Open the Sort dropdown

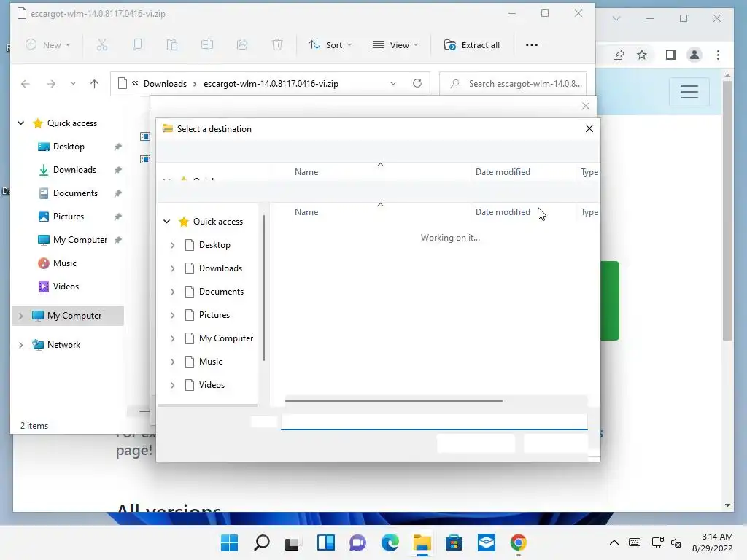pyautogui.click(x=330, y=44)
